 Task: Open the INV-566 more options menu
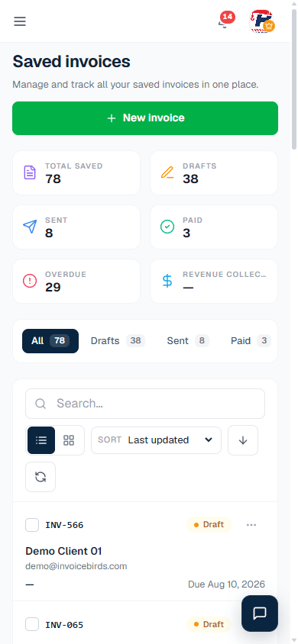point(251,525)
